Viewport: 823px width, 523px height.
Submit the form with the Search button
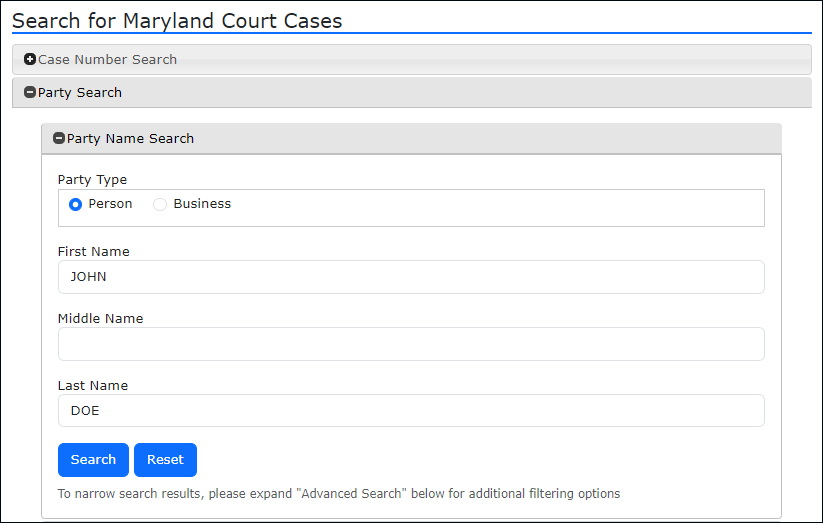(93, 460)
